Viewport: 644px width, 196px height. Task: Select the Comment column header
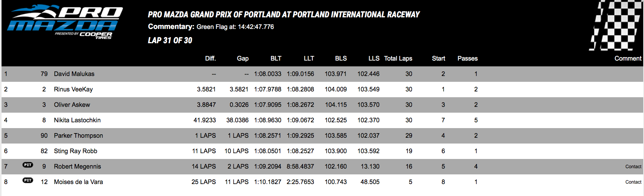(628, 58)
